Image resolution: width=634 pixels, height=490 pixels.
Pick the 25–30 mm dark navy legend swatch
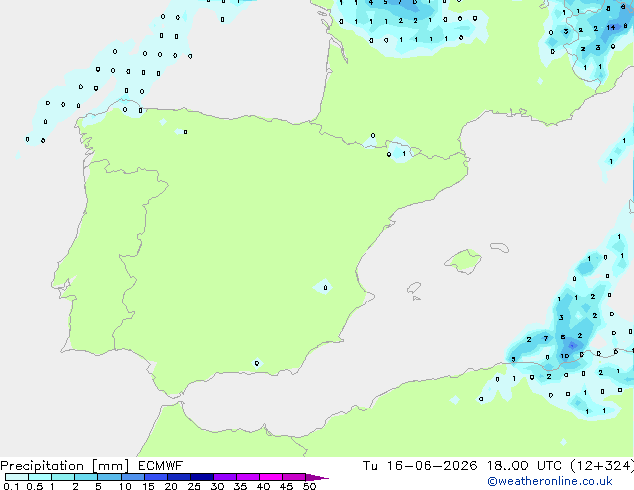(201, 477)
